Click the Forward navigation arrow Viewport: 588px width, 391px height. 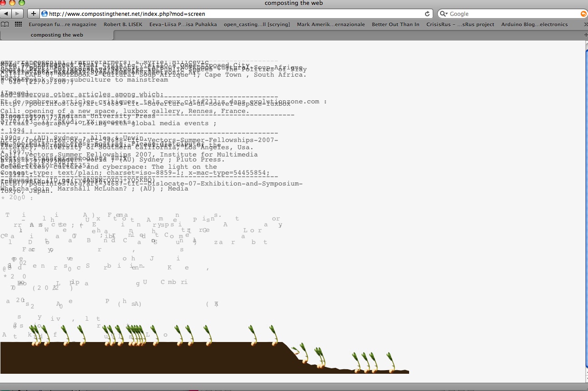point(17,14)
